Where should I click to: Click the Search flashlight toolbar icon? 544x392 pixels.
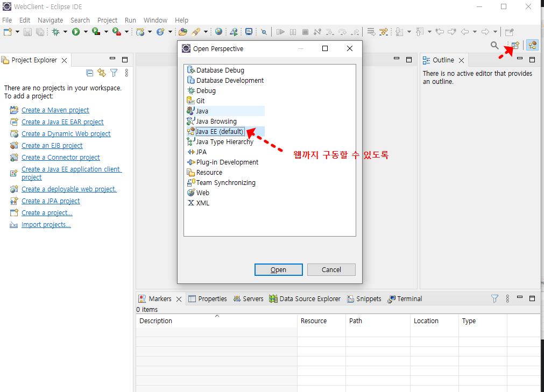pyautogui.click(x=196, y=32)
